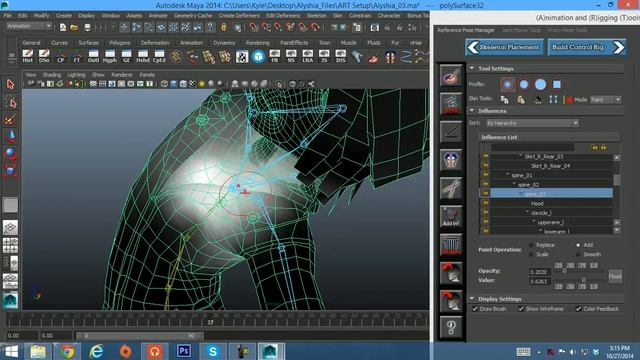
Task: Click the mirror skin weights tool icon
Action: point(553,100)
